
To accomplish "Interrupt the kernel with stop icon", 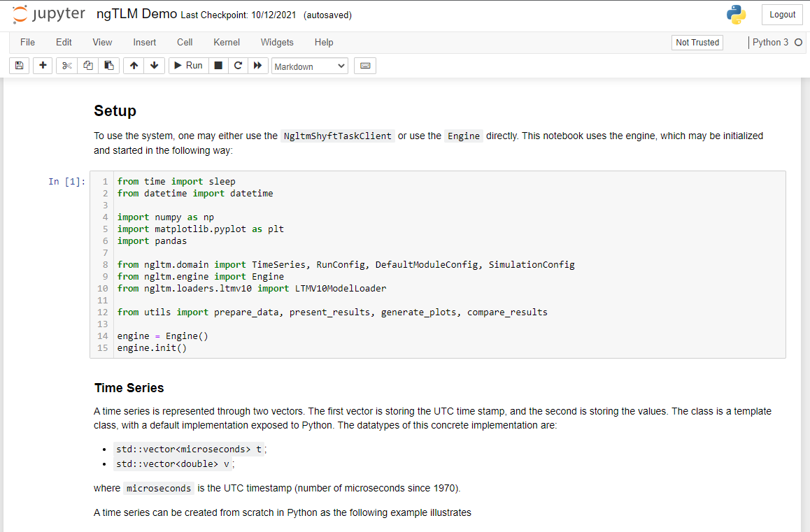I will pyautogui.click(x=218, y=66).
